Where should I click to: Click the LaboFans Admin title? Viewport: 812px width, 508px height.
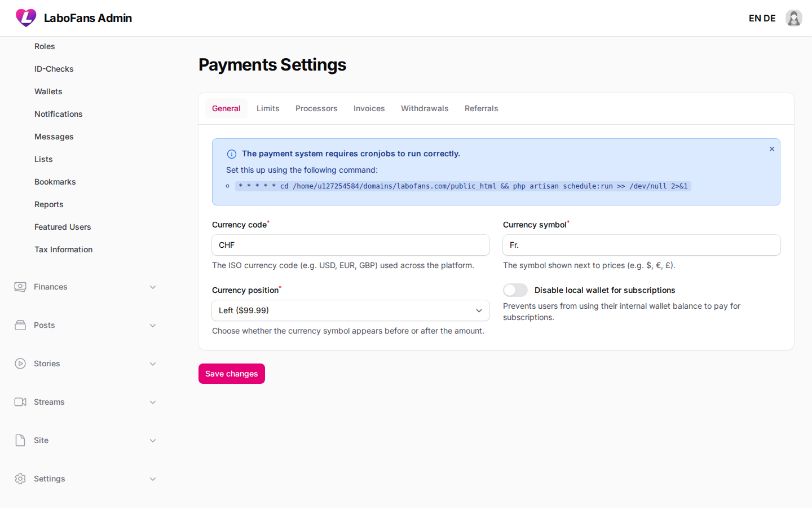88,18
